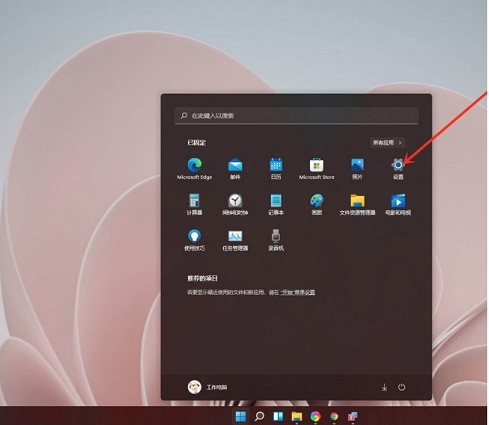
Task: Launch the Paint (画图) app
Action: 317,204
